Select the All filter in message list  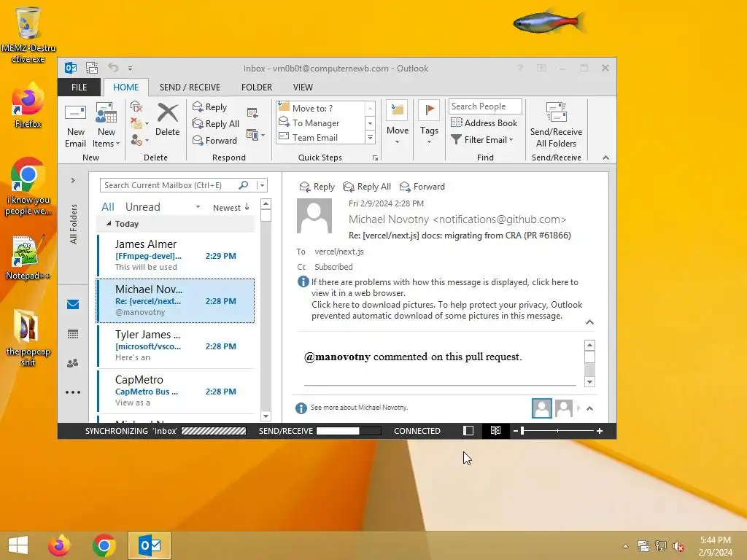coord(108,206)
